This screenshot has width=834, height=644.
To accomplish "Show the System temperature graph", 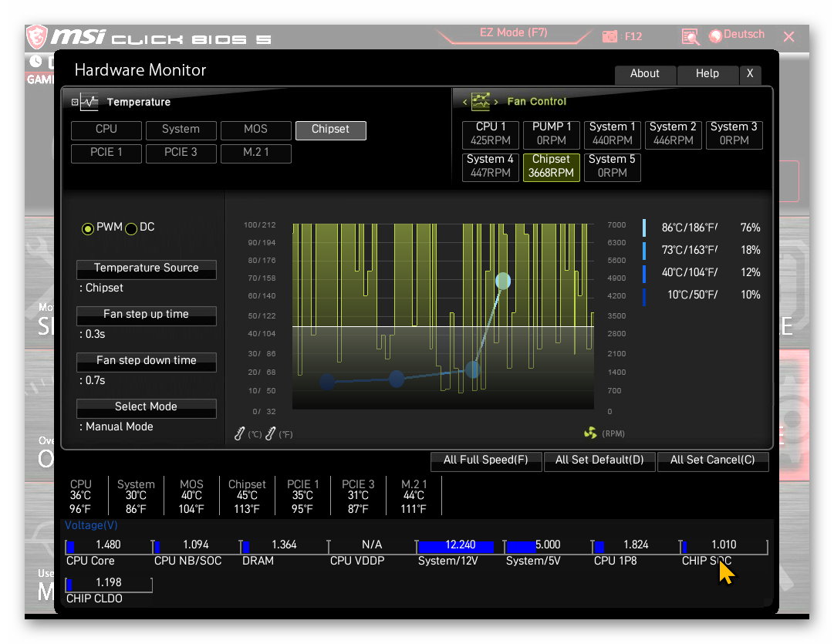I will [181, 130].
